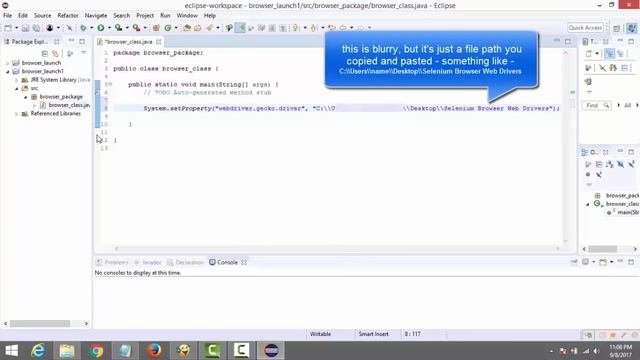Click the New Java Class icon

pos(168,28)
